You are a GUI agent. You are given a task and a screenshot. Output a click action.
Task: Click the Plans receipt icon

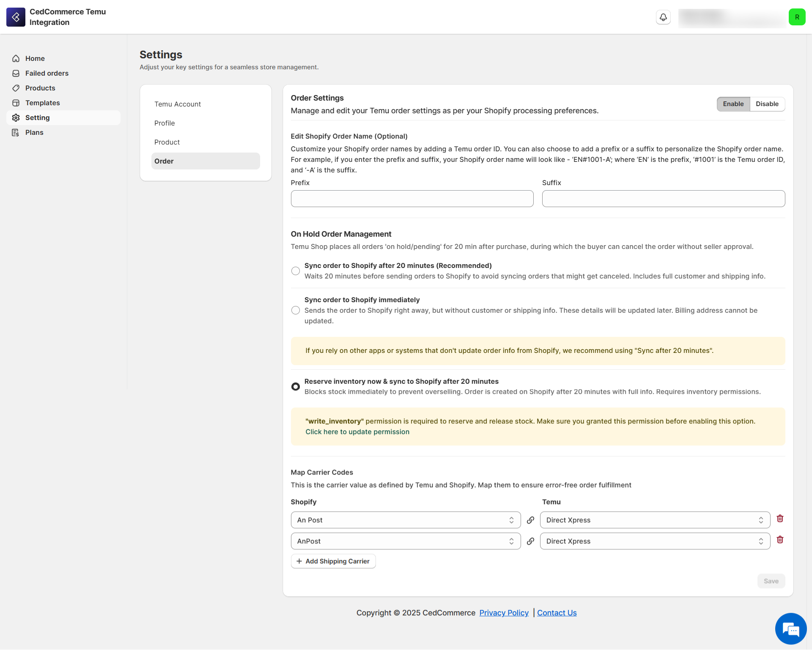[x=16, y=132]
